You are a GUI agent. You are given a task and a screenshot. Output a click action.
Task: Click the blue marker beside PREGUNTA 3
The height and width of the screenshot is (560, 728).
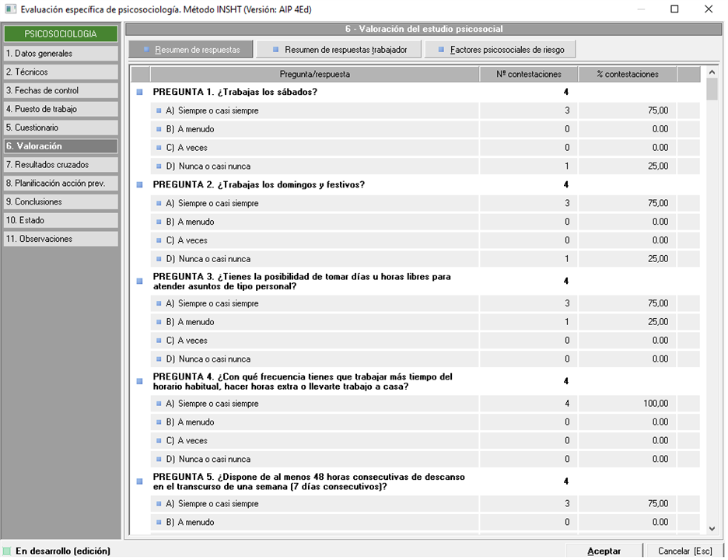[140, 281]
